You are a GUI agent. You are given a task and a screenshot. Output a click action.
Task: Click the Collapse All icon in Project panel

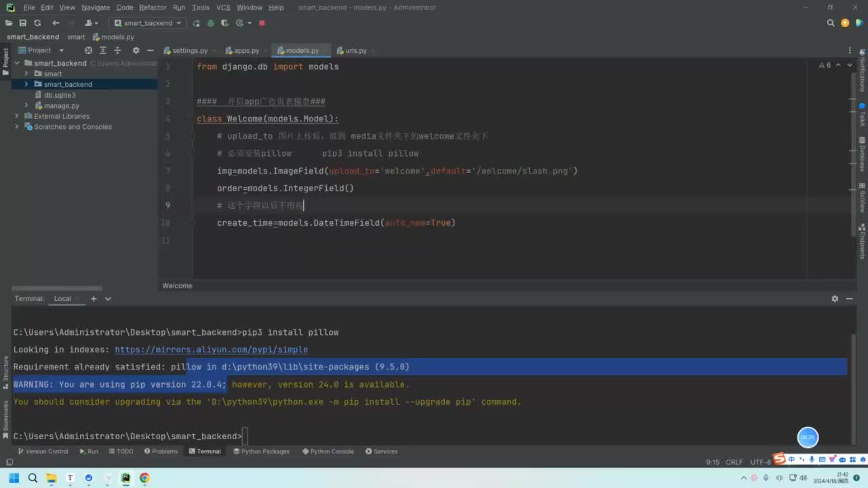tap(118, 50)
